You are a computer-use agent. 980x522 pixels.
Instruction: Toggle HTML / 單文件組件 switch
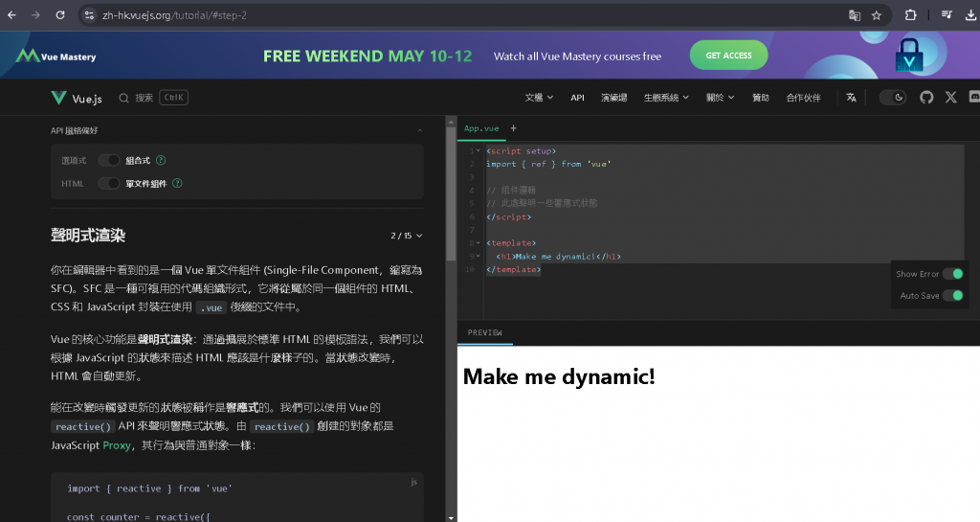tap(109, 183)
